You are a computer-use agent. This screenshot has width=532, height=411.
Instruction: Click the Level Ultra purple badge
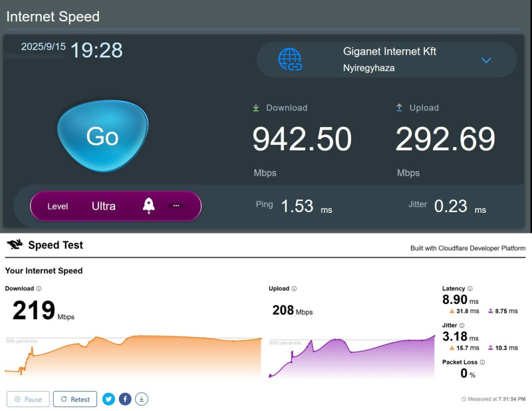(116, 205)
